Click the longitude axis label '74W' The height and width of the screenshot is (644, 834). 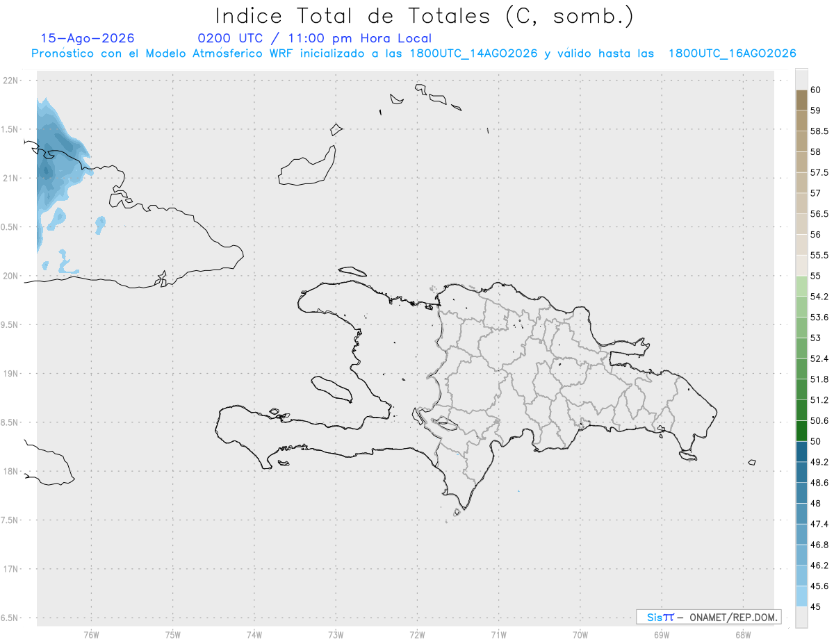[254, 634]
